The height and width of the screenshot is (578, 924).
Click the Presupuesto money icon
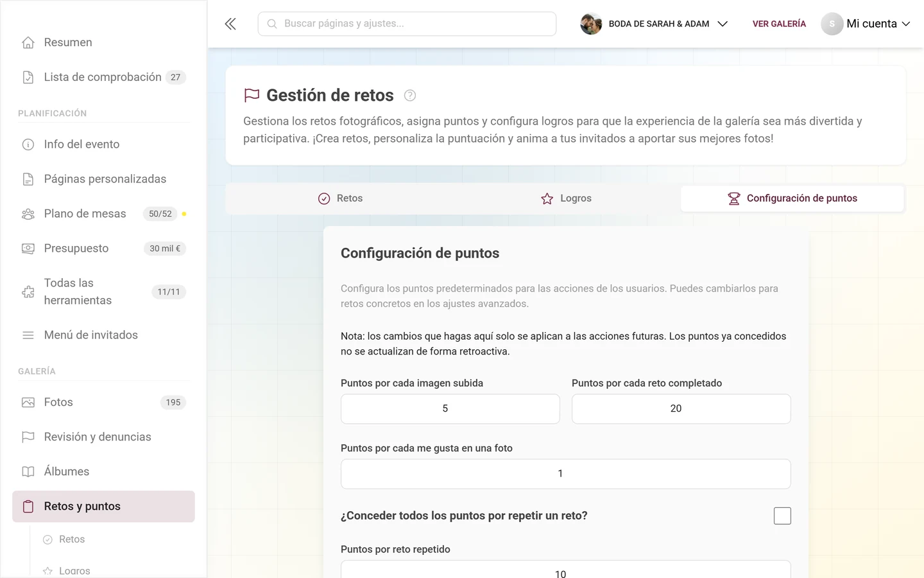[x=28, y=249]
